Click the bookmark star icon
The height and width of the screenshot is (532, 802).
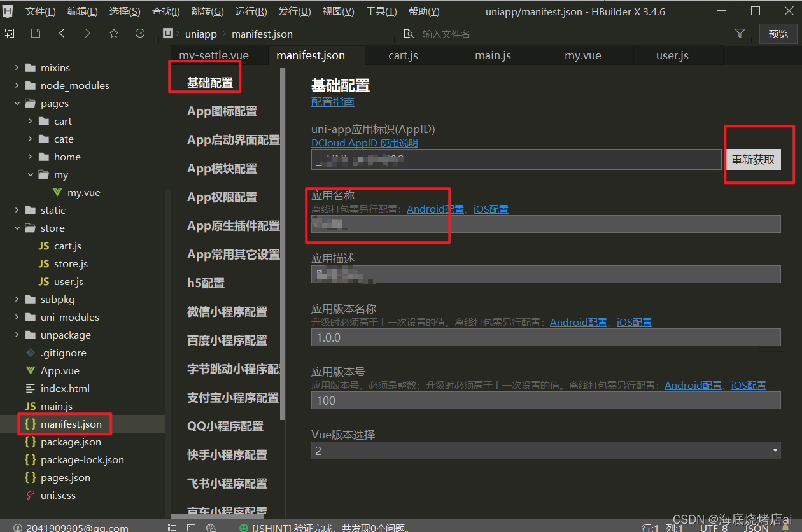[x=114, y=34]
